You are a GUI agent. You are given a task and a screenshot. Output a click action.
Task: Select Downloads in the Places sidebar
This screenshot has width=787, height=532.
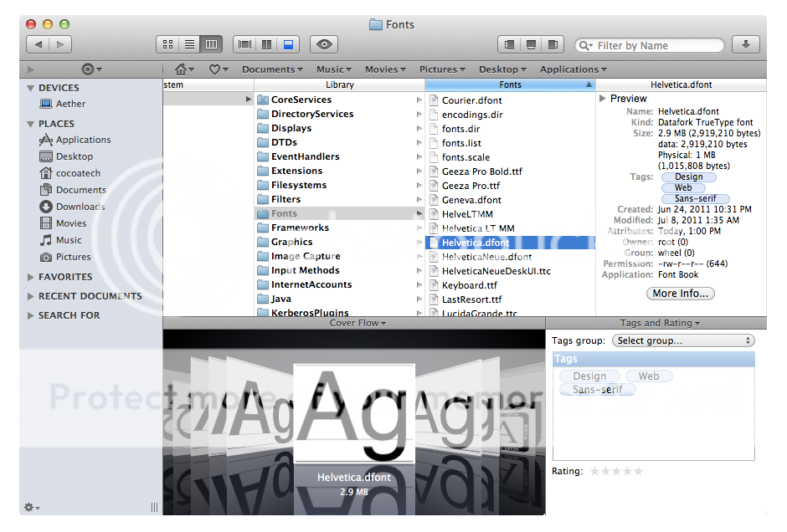pos(80,207)
